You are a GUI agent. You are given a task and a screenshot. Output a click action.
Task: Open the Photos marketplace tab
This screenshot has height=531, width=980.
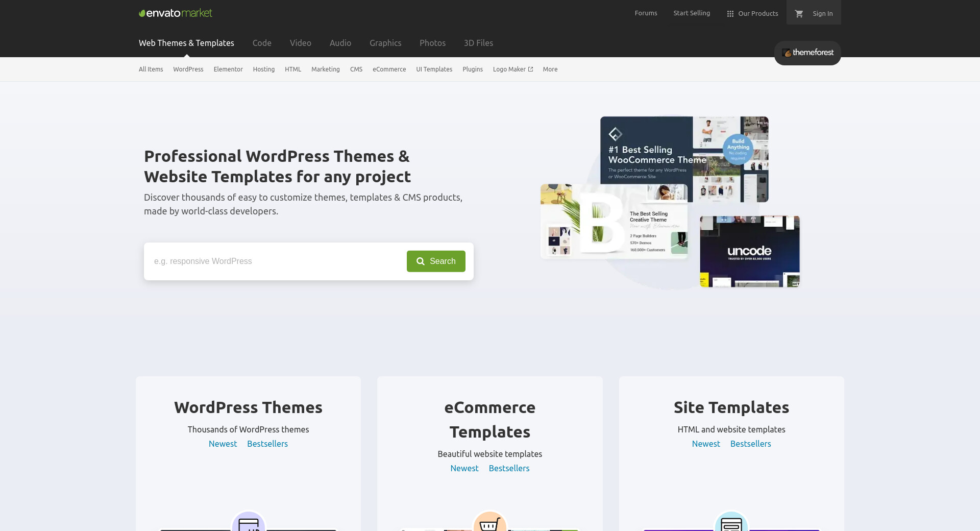pyautogui.click(x=433, y=43)
